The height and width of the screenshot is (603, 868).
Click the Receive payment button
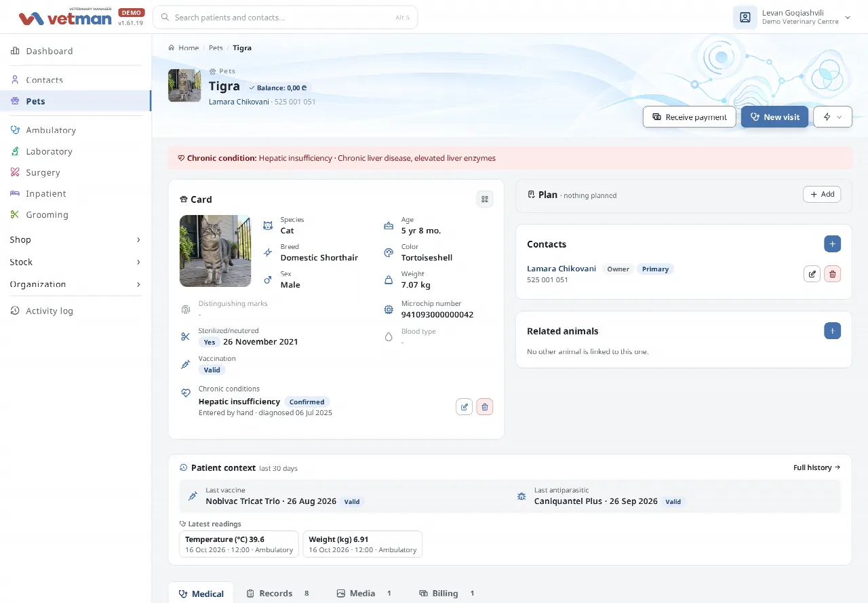point(689,117)
